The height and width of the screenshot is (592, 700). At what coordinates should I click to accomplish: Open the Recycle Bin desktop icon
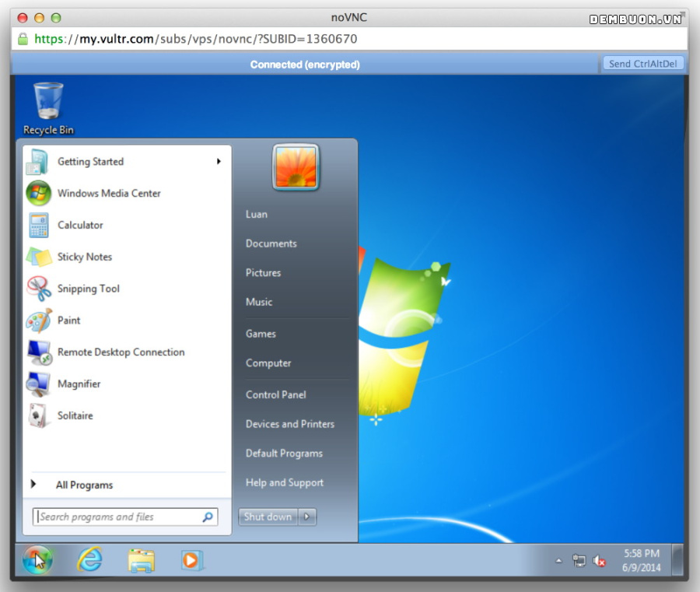(x=48, y=108)
